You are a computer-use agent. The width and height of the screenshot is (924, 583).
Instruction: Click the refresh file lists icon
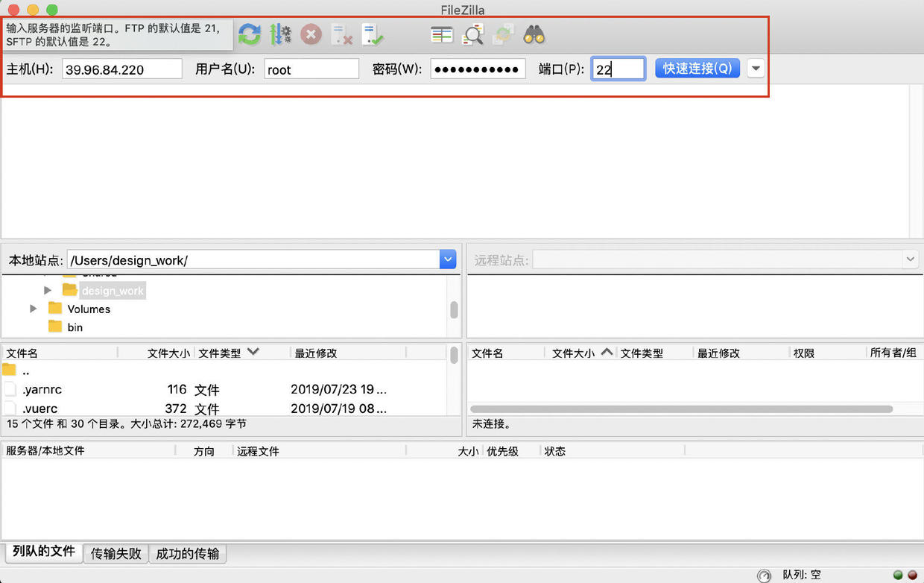point(250,34)
